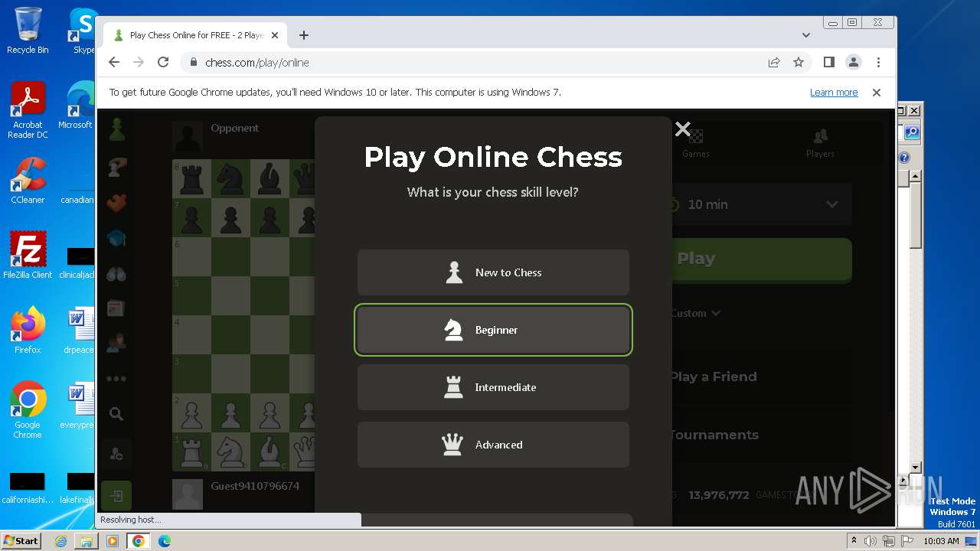Viewport: 980px width, 551px height.
Task: Toggle Chrome side panel
Action: tap(828, 63)
